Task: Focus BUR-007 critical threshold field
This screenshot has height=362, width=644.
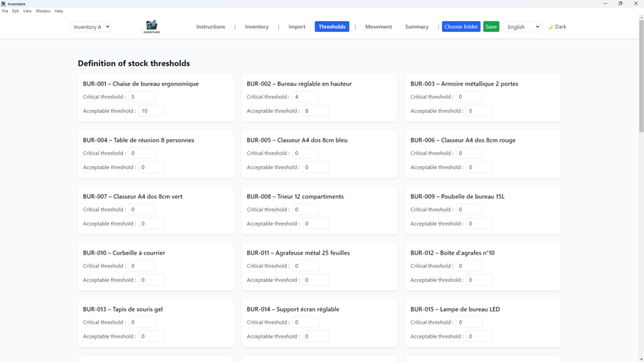Action: pyautogui.click(x=142, y=210)
